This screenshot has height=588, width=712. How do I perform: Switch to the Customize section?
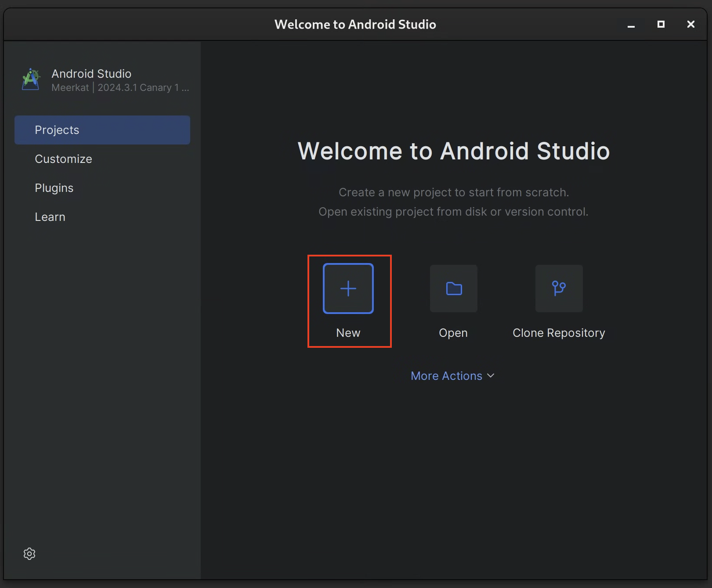63,159
